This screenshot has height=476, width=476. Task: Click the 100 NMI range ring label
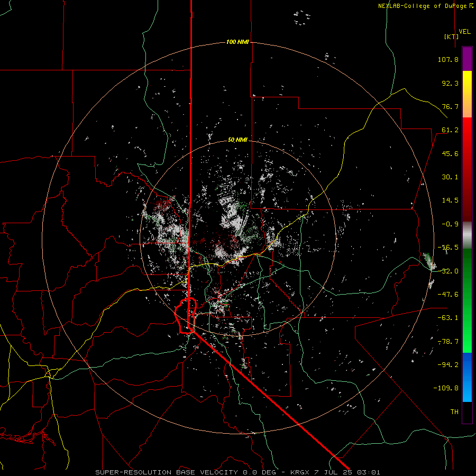(x=237, y=42)
